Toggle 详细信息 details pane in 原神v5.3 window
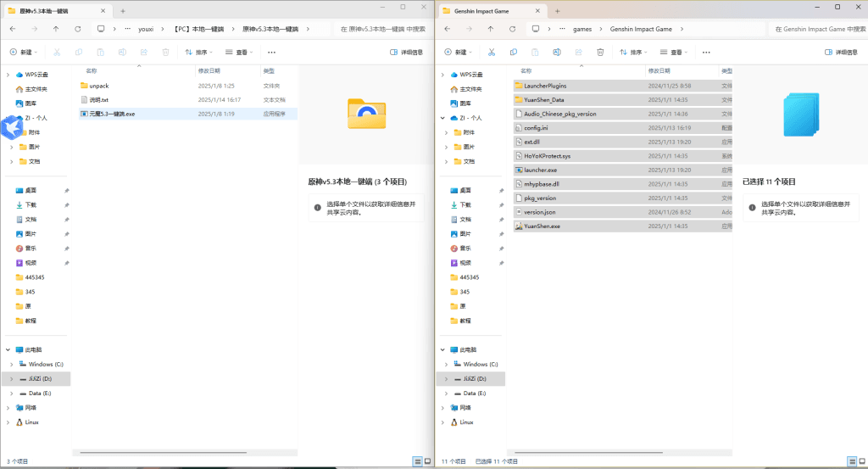 click(x=406, y=52)
